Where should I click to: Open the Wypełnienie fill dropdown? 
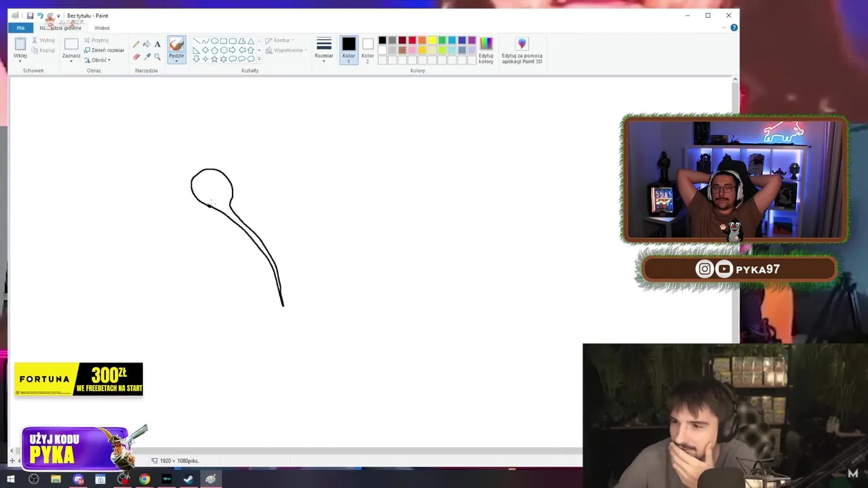tap(286, 50)
